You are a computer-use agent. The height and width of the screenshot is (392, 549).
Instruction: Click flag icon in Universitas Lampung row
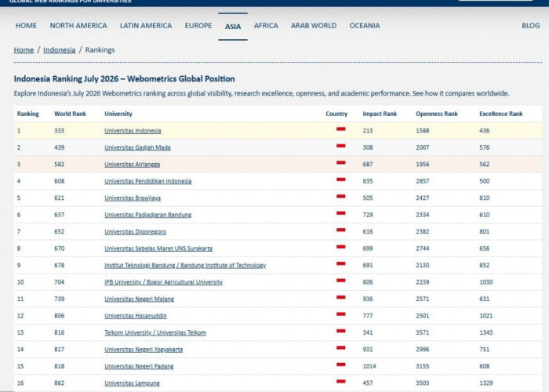[341, 383]
